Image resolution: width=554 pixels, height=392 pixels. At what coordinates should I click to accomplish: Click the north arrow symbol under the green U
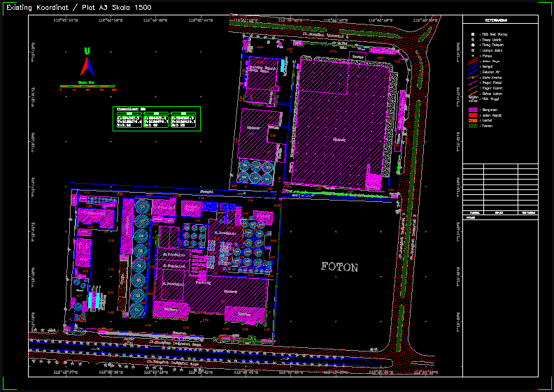(87, 66)
